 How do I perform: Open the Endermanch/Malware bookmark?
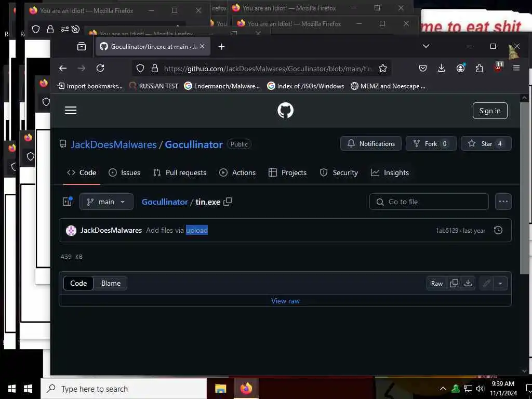click(222, 86)
